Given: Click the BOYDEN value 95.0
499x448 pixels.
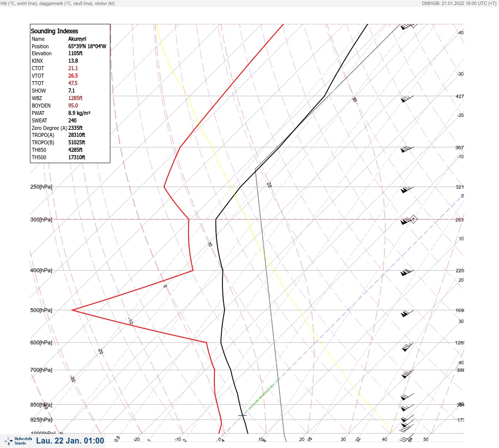Looking at the screenshot, I should [x=73, y=106].
